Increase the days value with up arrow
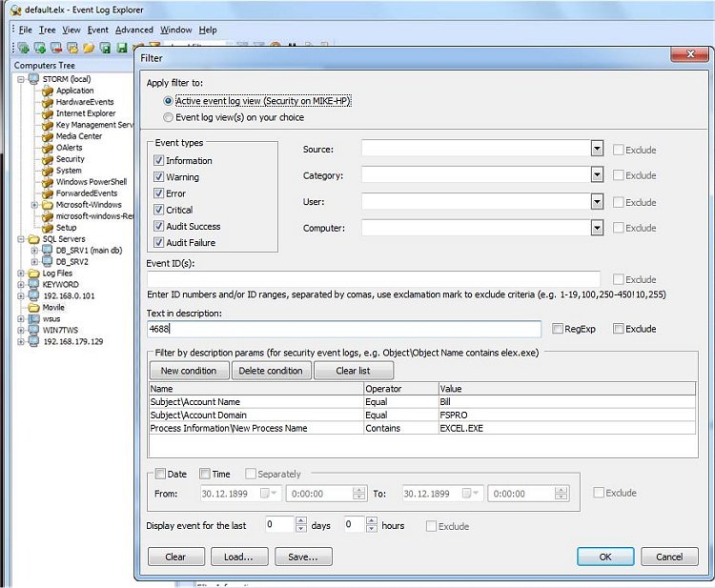 (301, 521)
